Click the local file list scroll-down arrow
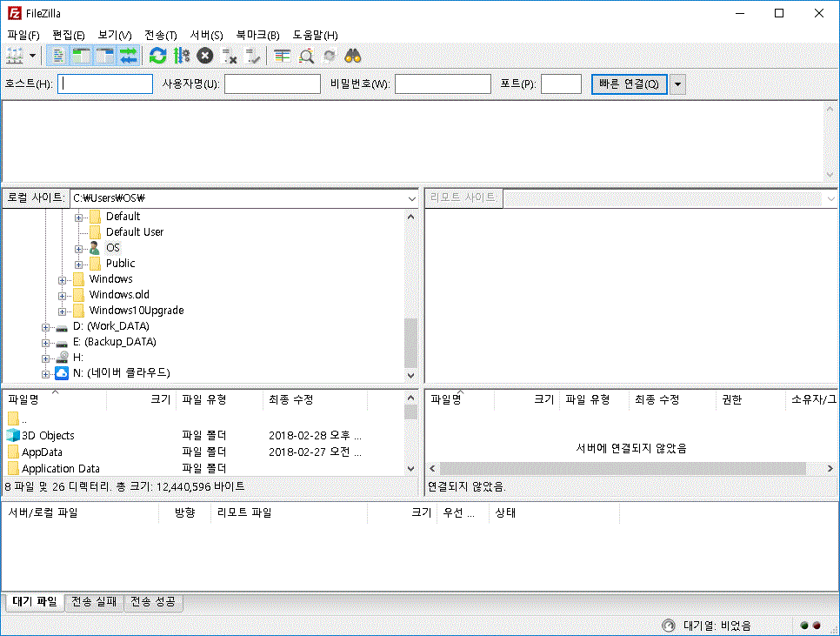The height and width of the screenshot is (636, 840). click(x=411, y=469)
